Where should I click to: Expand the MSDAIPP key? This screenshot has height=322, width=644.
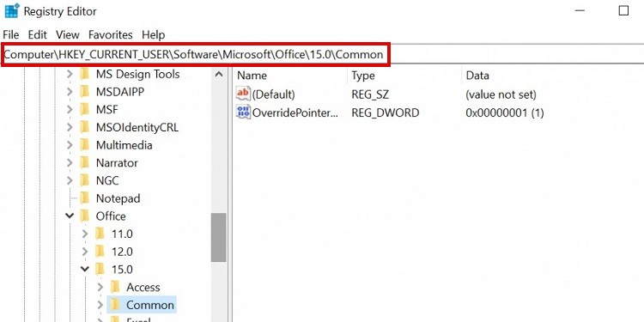pyautogui.click(x=70, y=92)
